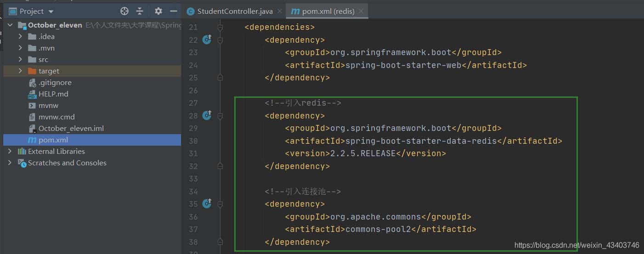The width and height of the screenshot is (644, 254).
Task: Select HELP.md in the project tree
Action: 53,94
